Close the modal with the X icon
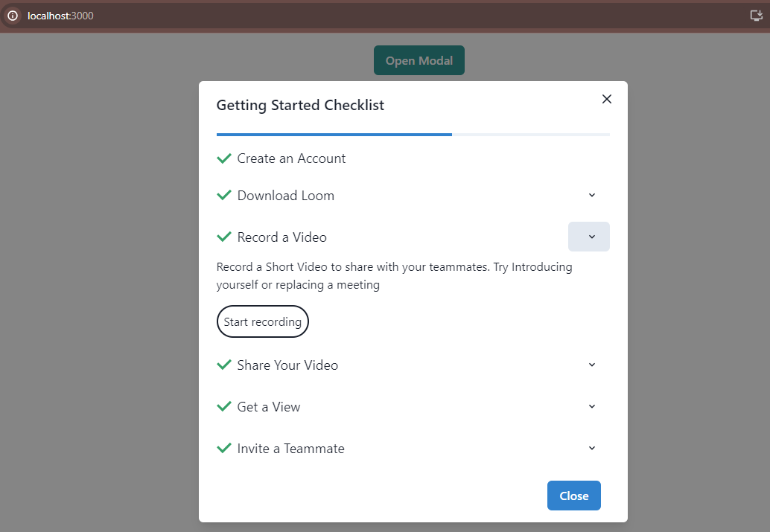This screenshot has height=532, width=770. tap(606, 99)
